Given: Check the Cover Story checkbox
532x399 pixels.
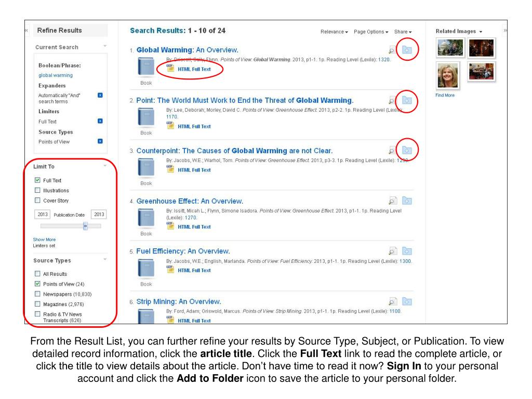Looking at the screenshot, I should point(37,201).
